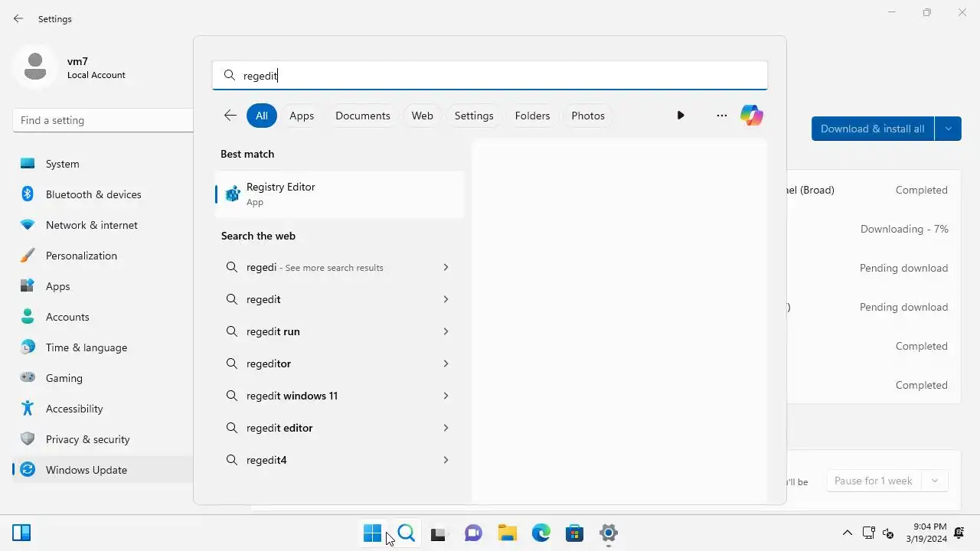Switch to Apps search filter
This screenshot has height=551, width=980.
302,116
